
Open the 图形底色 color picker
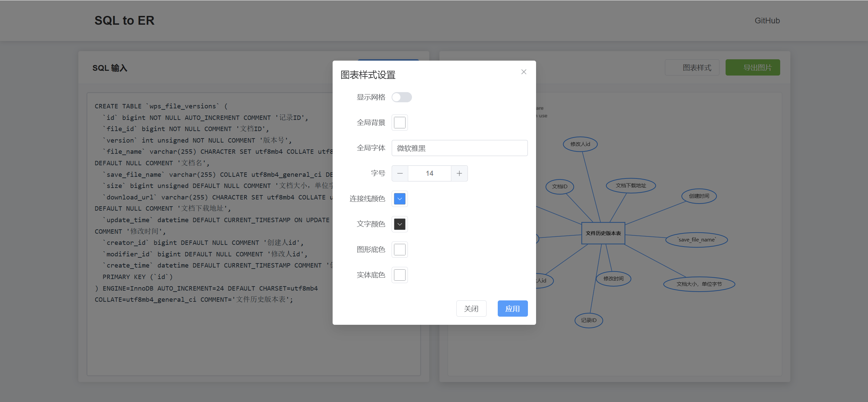point(399,250)
